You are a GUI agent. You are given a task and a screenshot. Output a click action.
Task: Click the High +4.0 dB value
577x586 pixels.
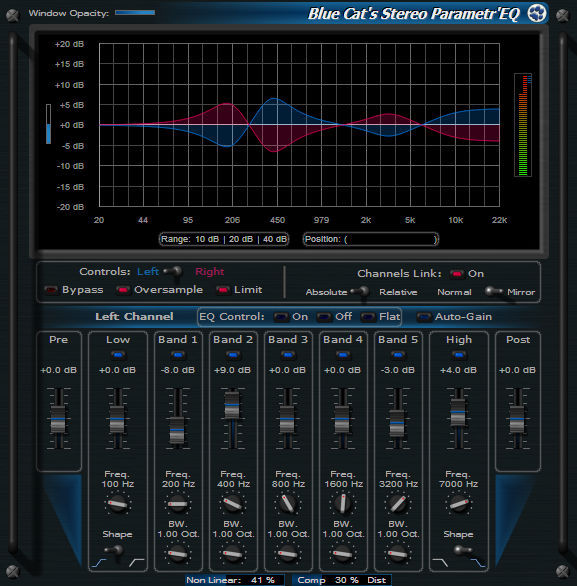point(459,370)
